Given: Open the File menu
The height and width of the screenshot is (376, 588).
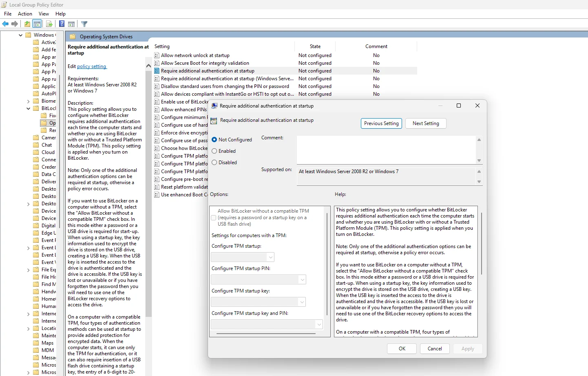Looking at the screenshot, I should (x=8, y=14).
